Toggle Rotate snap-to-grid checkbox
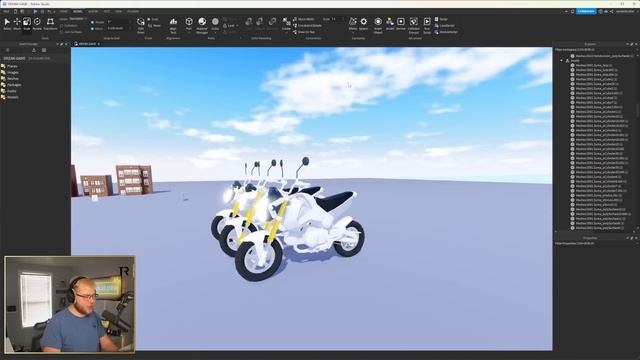 click(x=93, y=22)
